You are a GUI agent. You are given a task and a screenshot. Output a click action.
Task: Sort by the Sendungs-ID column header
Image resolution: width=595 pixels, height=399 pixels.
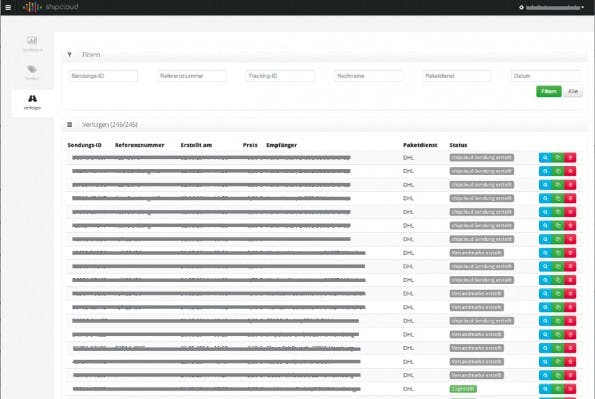tap(84, 145)
